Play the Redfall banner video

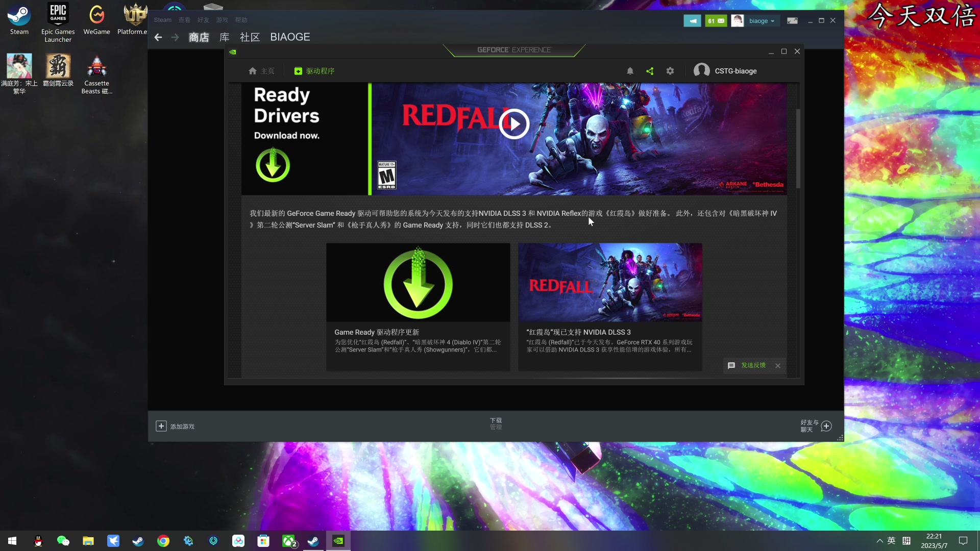point(514,124)
